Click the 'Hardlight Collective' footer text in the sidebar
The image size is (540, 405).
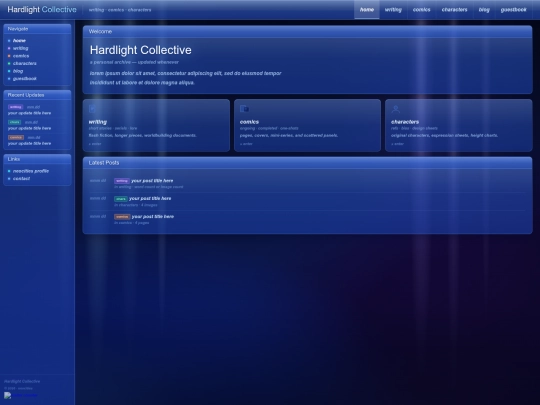pyautogui.click(x=22, y=382)
